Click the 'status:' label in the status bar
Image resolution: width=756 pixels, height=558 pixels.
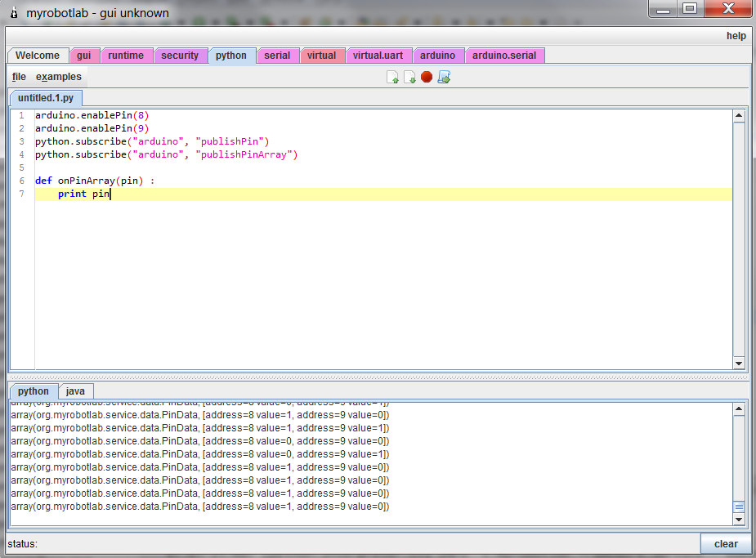tap(23, 544)
